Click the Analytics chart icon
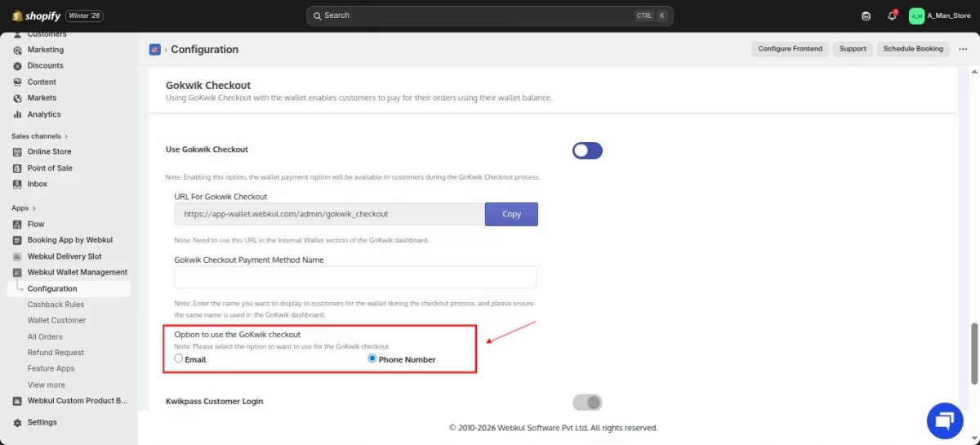980x445 pixels. [x=18, y=114]
